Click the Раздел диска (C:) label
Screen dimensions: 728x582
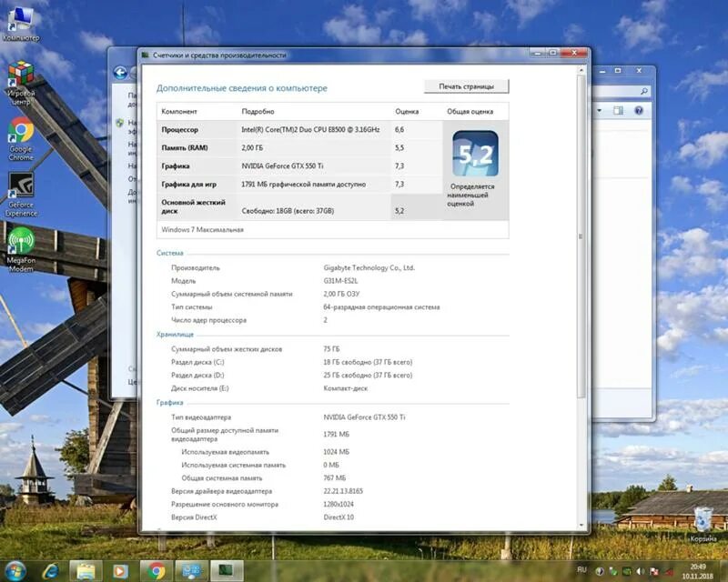pos(197,362)
